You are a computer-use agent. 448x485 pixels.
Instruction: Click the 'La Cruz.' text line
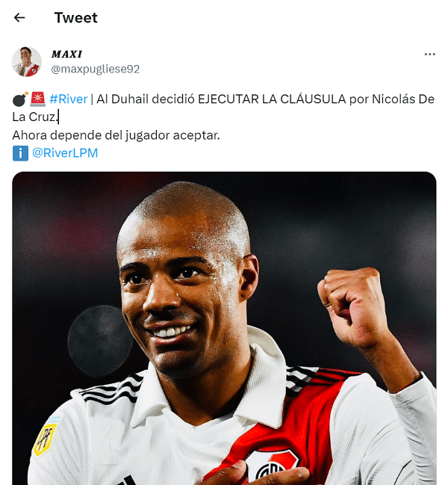[35, 117]
